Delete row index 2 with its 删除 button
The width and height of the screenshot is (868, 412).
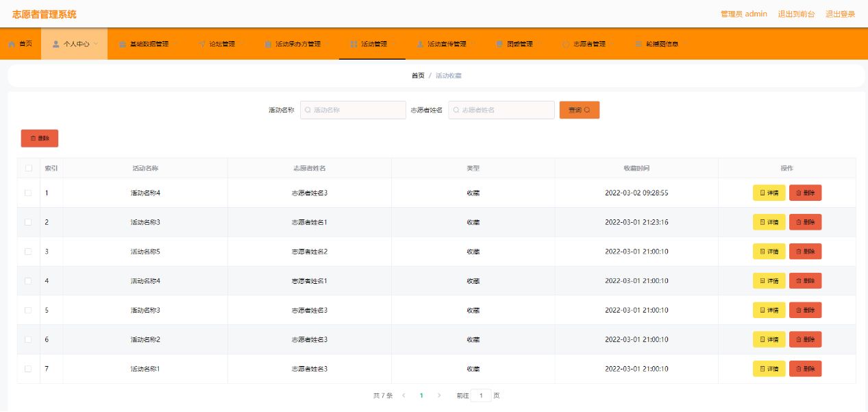point(806,222)
